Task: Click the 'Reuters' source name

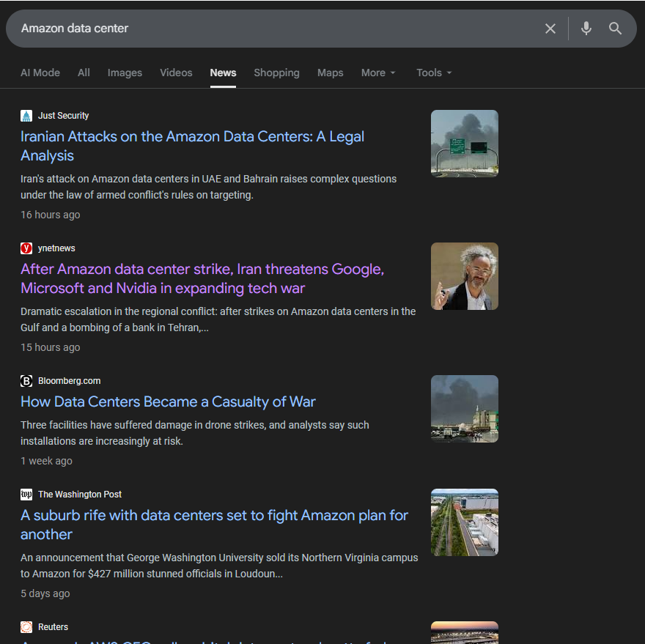Action: [53, 627]
